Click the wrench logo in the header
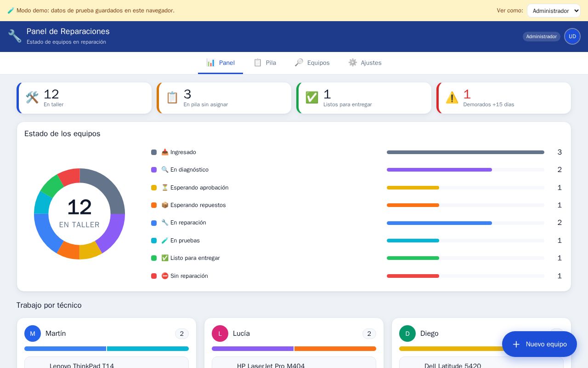The width and height of the screenshot is (588, 368). [x=15, y=36]
